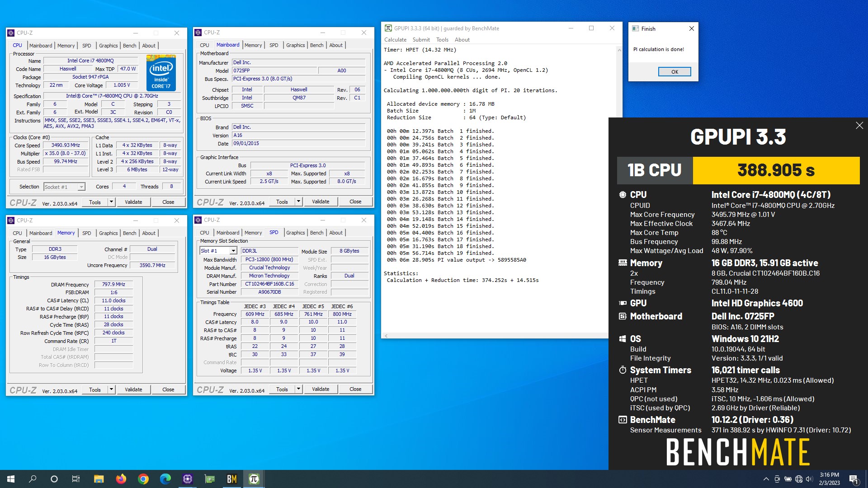
Task: Click the green chip taskbar icon
Action: tap(209, 479)
